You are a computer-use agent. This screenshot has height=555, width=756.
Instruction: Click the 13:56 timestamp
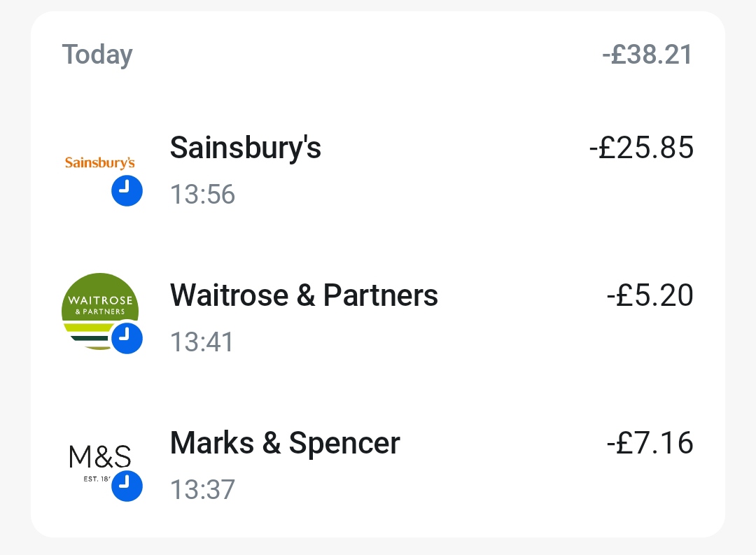point(202,194)
